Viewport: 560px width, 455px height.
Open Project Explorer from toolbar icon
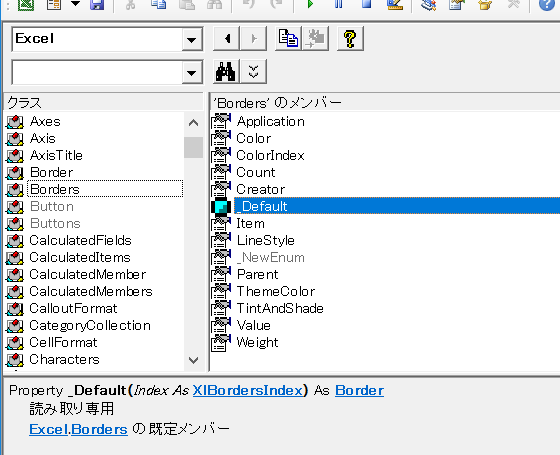pos(428,4)
